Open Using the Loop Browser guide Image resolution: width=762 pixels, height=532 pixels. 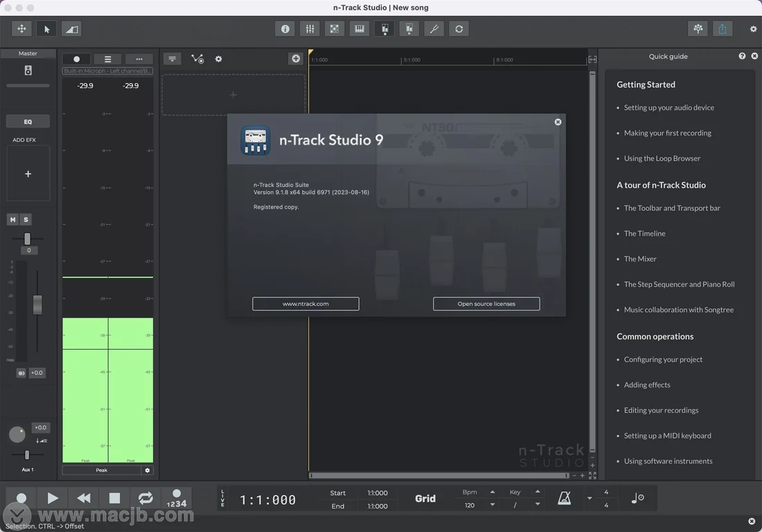click(x=662, y=159)
